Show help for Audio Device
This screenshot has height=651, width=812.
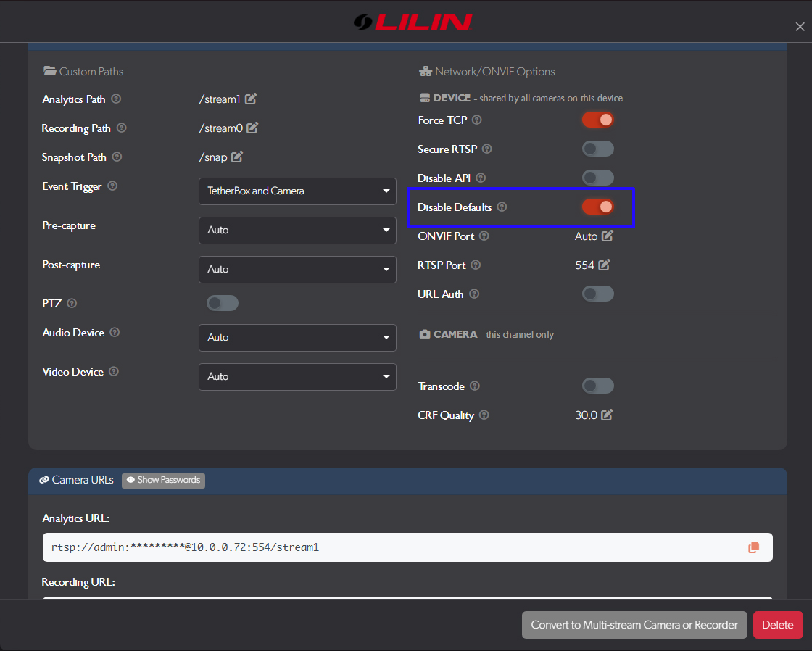[115, 332]
